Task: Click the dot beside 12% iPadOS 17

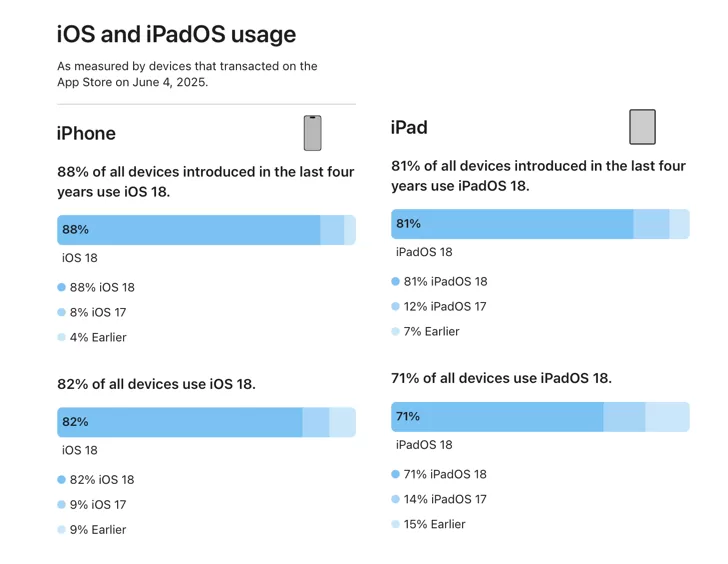Action: point(396,307)
